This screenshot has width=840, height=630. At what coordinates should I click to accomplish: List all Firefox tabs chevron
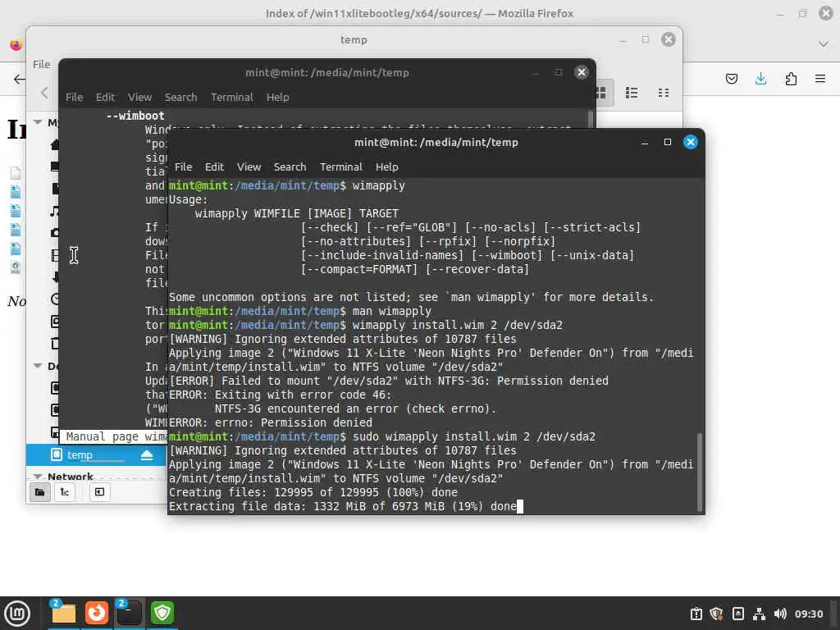(x=824, y=44)
